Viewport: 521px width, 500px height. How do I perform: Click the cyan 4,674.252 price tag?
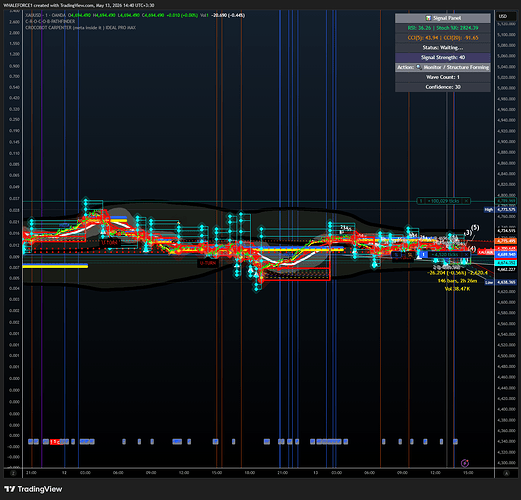[506, 263]
